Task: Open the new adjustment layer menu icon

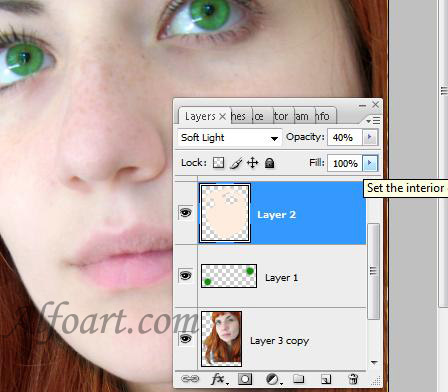Action: [x=273, y=379]
